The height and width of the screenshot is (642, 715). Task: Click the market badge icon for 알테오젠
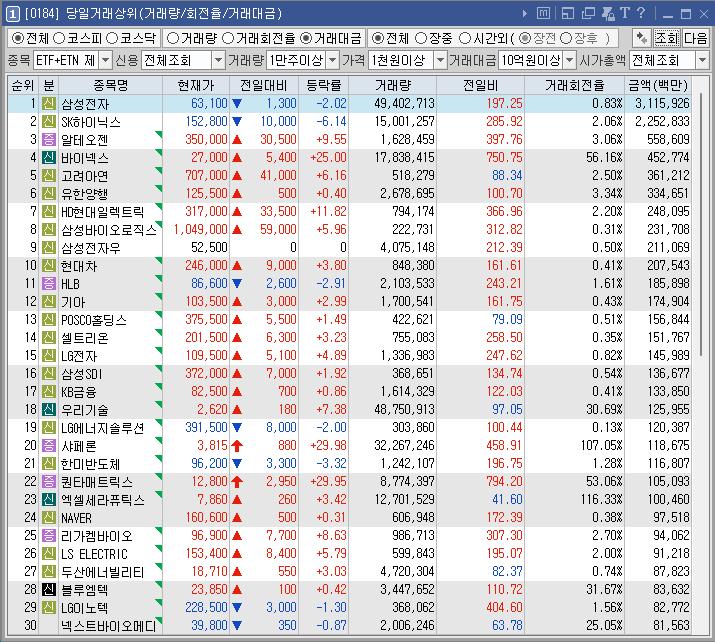49,140
